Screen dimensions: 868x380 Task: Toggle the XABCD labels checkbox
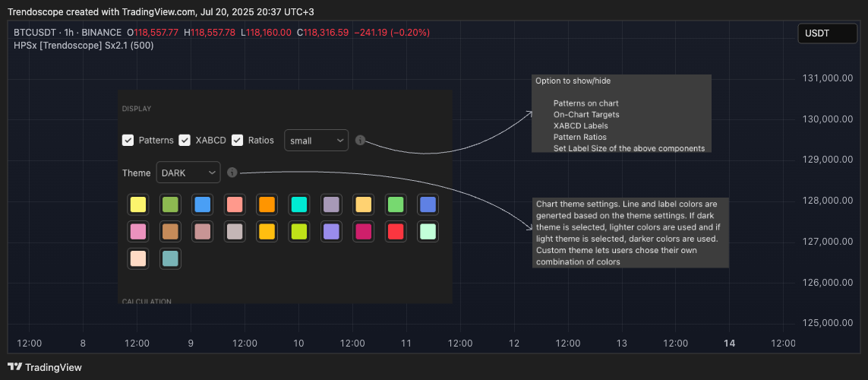coord(185,140)
